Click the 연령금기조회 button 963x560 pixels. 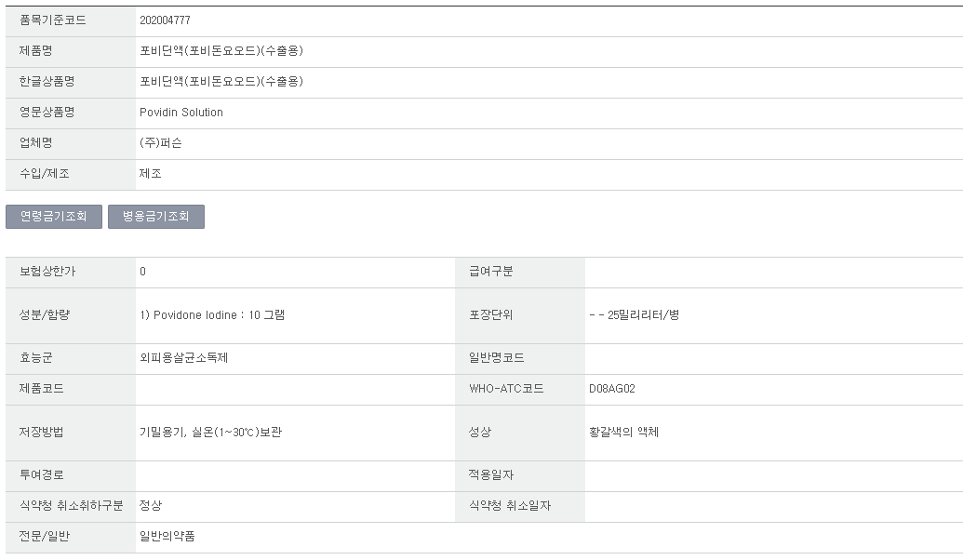pos(54,217)
